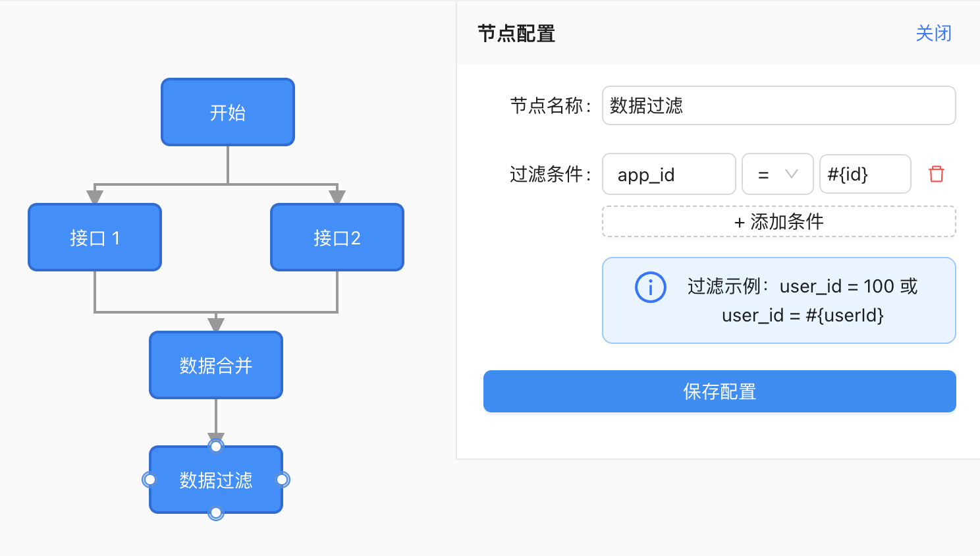This screenshot has height=556, width=980.
Task: Click left connection point of 数据过滤 node
Action: (150, 480)
